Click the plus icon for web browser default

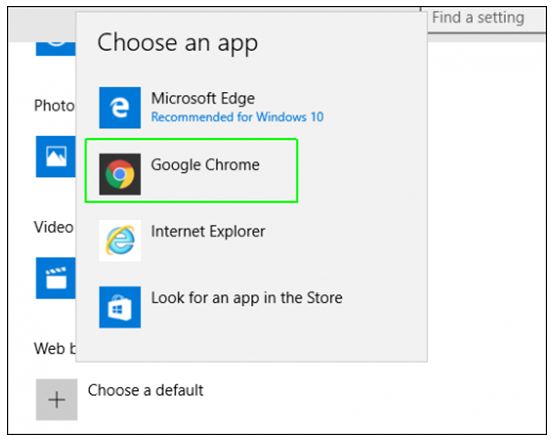point(57,400)
